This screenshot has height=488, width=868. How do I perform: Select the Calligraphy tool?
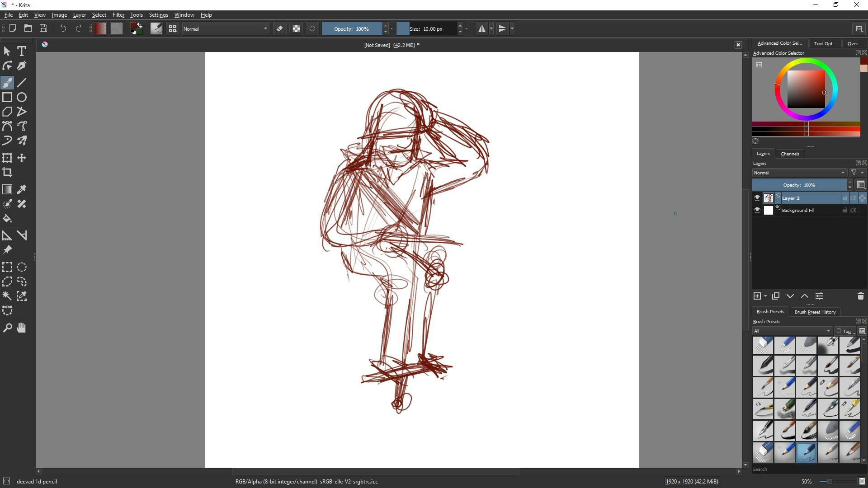(22, 66)
